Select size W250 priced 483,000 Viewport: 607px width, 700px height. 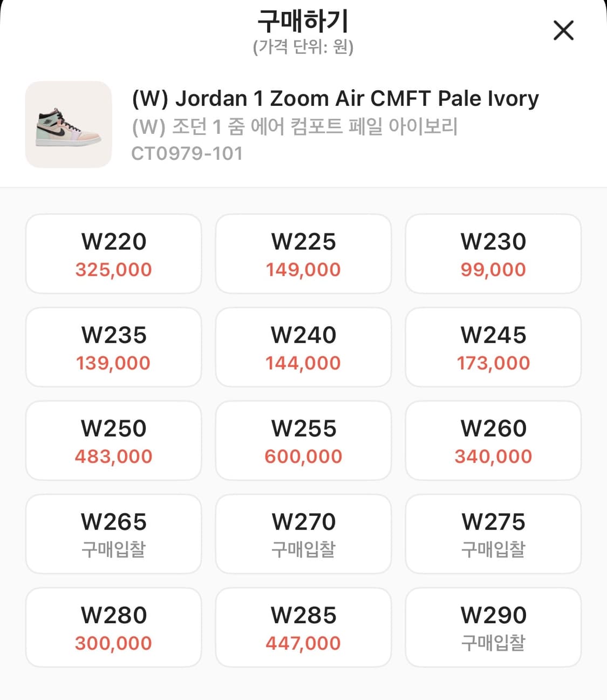[x=113, y=441]
